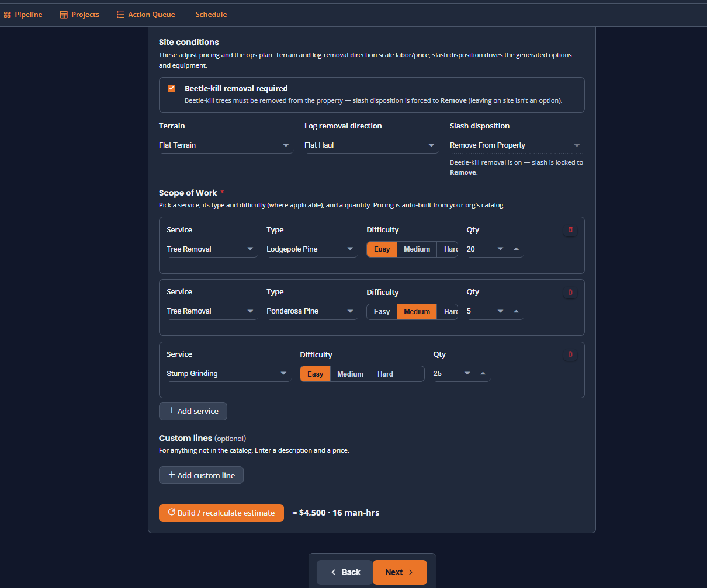
Task: Open Service dropdown in Ponderosa Pine row
Action: (x=212, y=311)
